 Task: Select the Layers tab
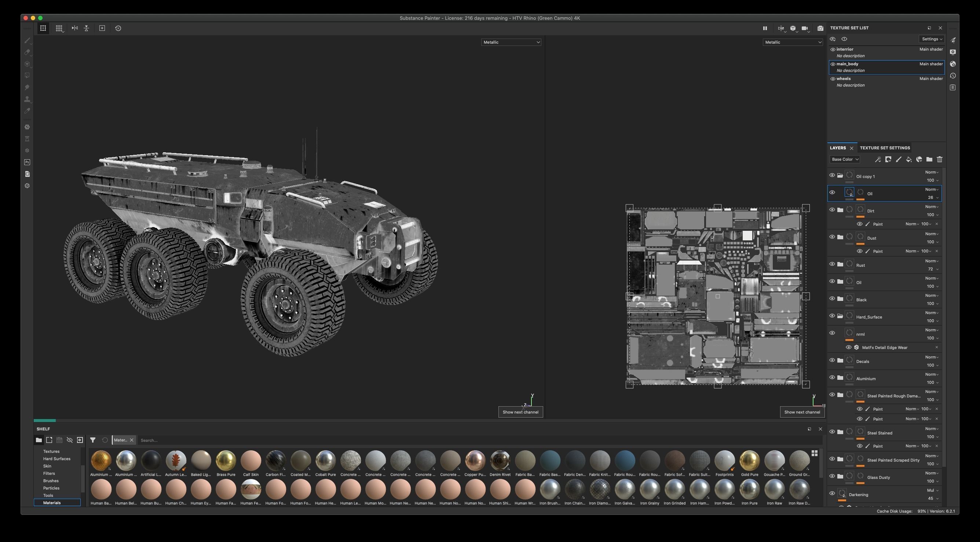pyautogui.click(x=838, y=148)
